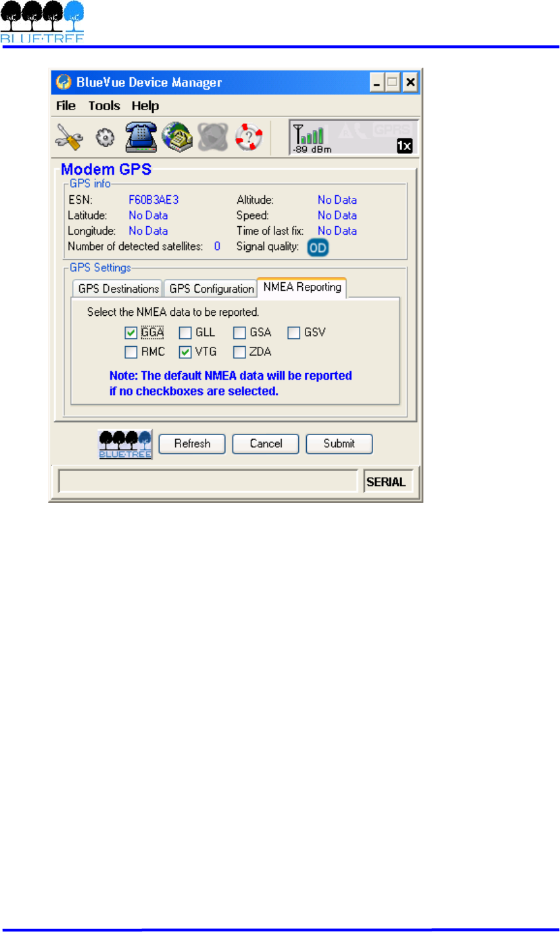The height and width of the screenshot is (932, 560).
Task: Enable the GSA checkbox
Action: point(240,333)
